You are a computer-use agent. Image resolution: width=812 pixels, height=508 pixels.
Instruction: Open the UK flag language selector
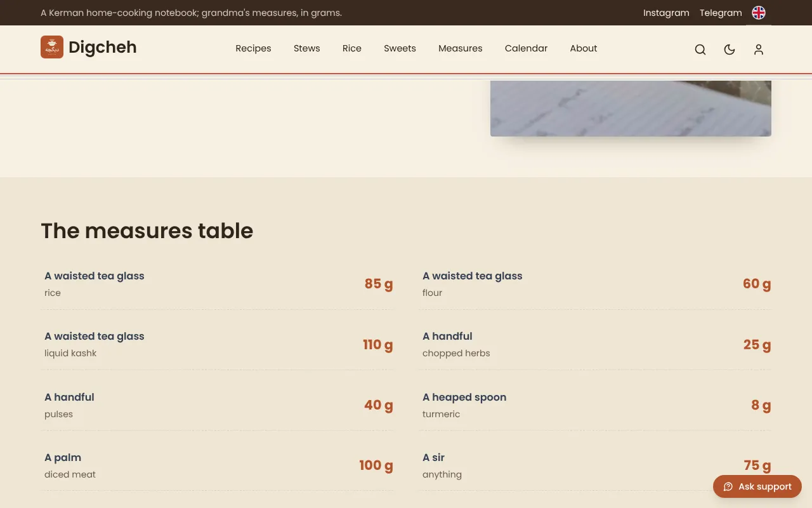[759, 13]
